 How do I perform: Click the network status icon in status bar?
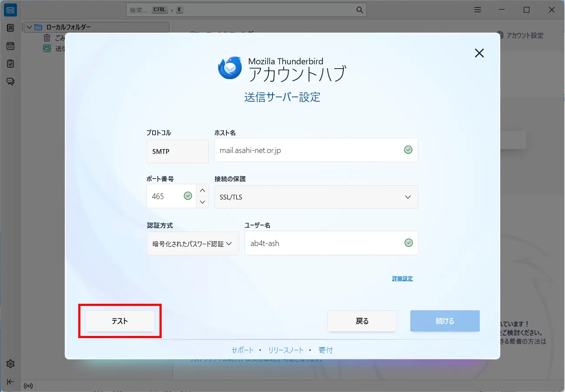click(x=28, y=386)
